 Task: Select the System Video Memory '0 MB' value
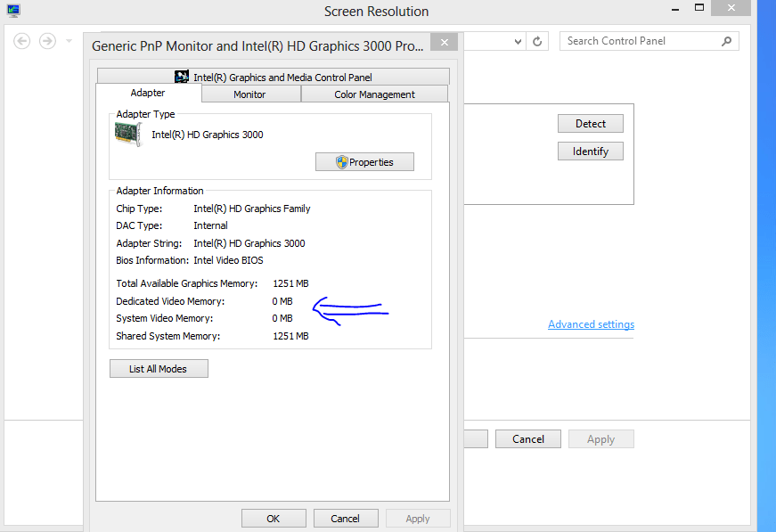point(282,318)
